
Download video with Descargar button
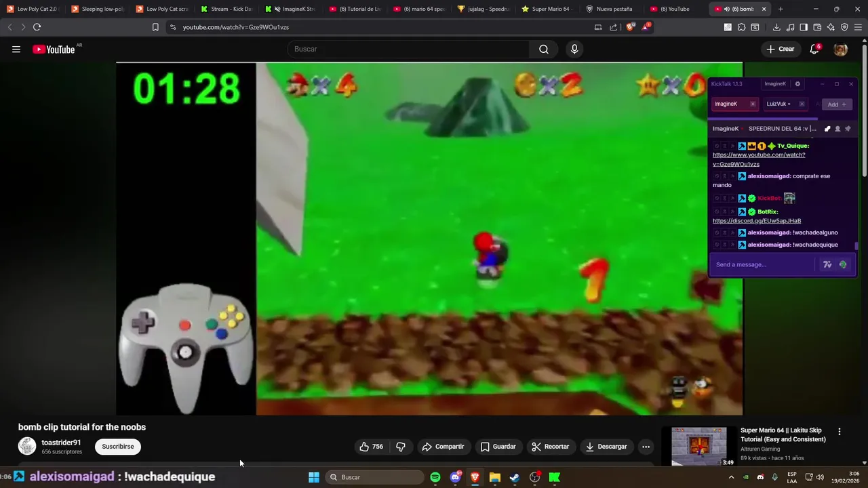click(x=606, y=447)
